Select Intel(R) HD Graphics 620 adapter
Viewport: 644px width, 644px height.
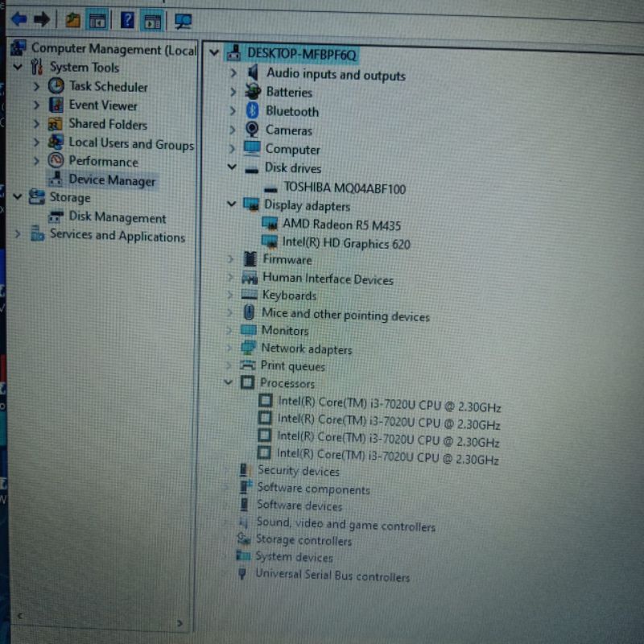(346, 243)
